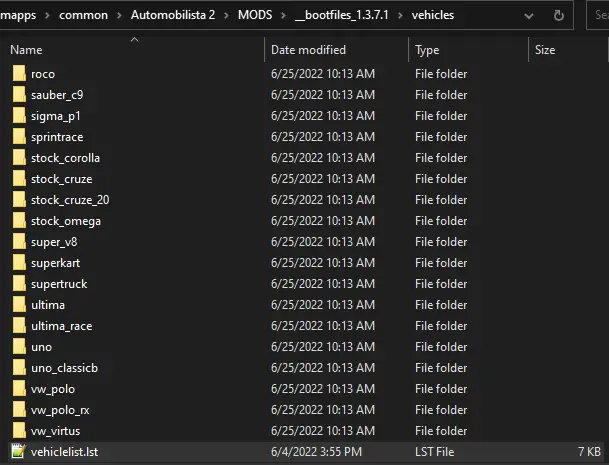609x465 pixels.
Task: Click the sigma_p1 folder icon
Action: 19,115
